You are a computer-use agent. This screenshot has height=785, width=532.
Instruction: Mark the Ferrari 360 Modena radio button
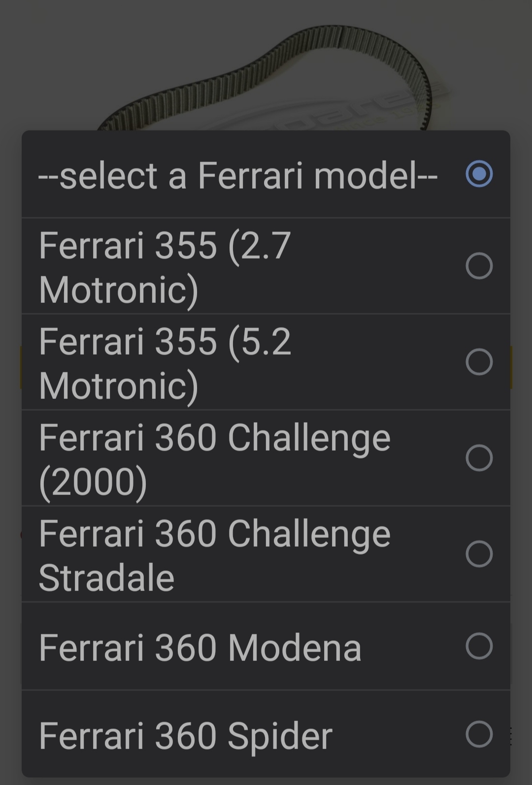[479, 646]
